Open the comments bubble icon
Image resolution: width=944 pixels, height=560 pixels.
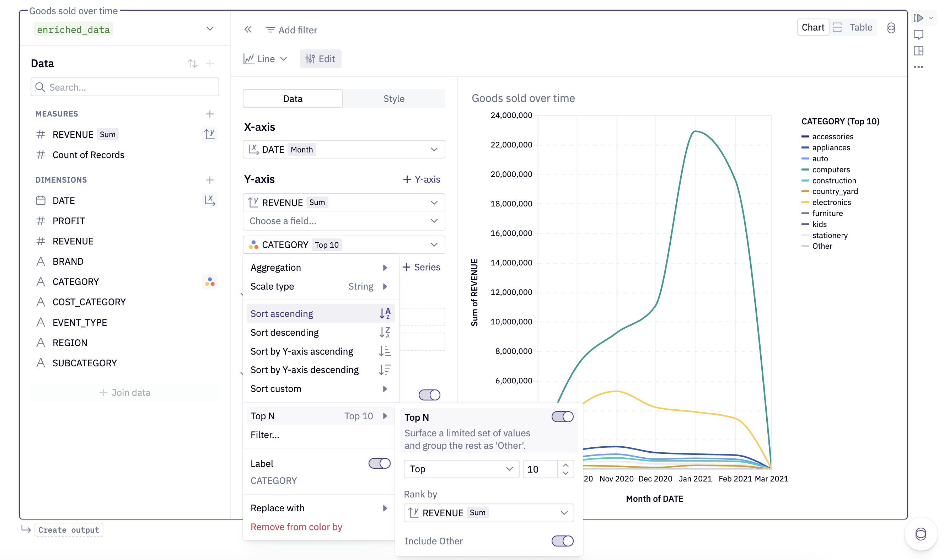[919, 35]
